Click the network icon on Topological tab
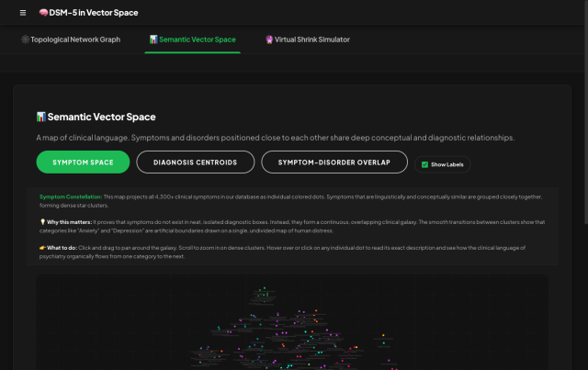This screenshot has height=370, width=588. pos(25,39)
